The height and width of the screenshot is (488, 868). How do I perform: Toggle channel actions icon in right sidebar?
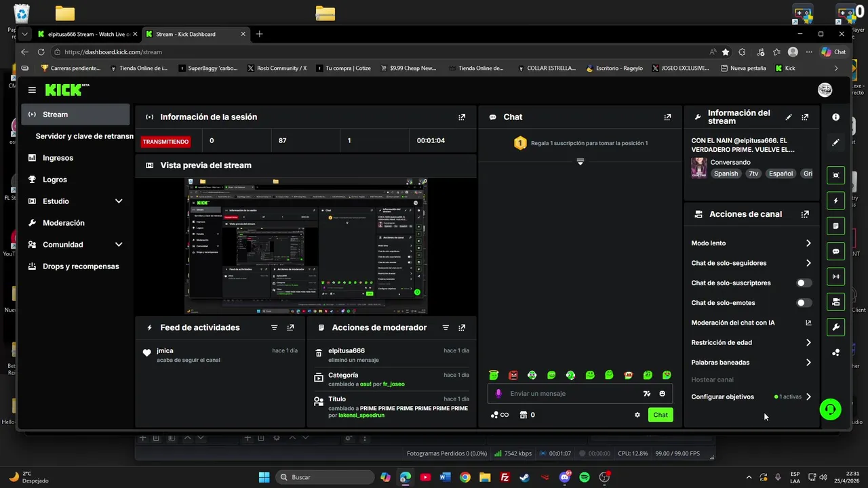835,302
